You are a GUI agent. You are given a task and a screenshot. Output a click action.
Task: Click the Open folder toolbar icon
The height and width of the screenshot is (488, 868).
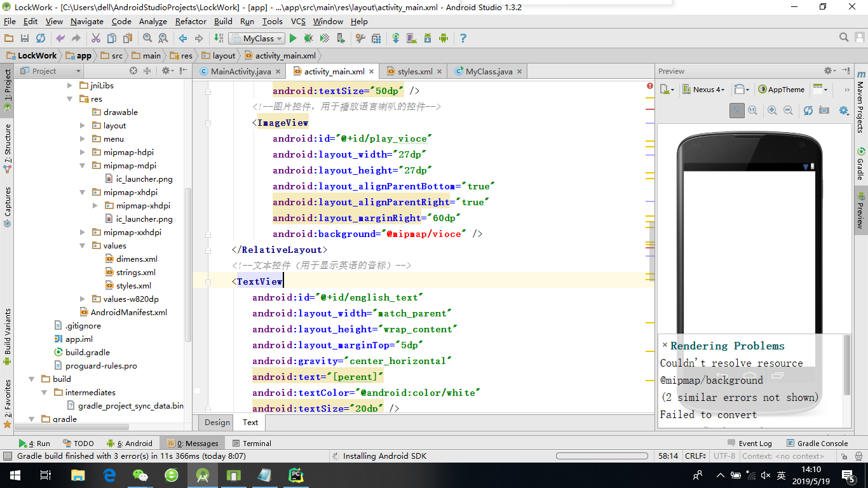[x=9, y=38]
